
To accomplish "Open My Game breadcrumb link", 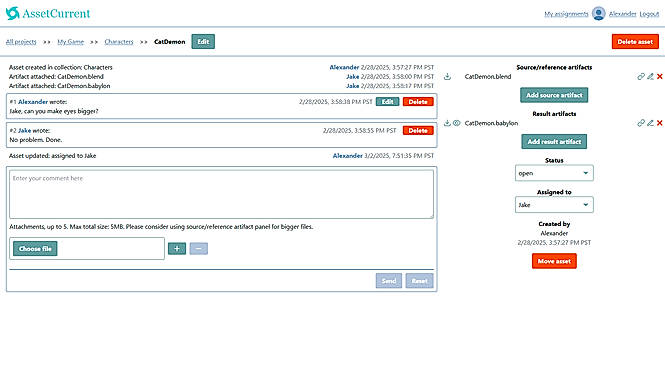I will [70, 42].
